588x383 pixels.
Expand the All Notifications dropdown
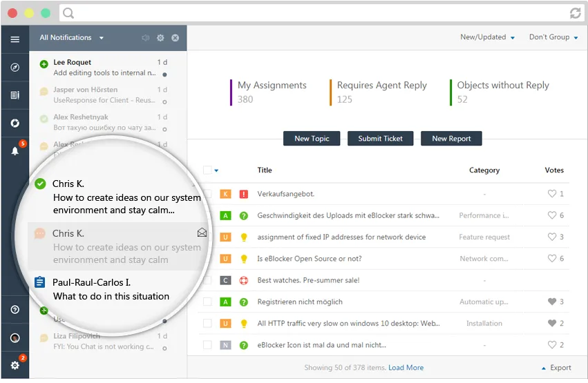point(72,38)
